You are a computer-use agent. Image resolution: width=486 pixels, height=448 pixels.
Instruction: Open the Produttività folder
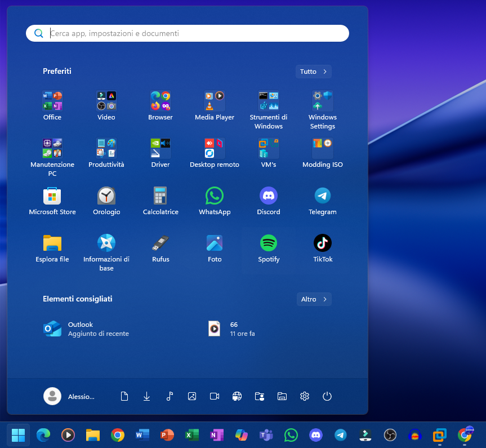106,153
